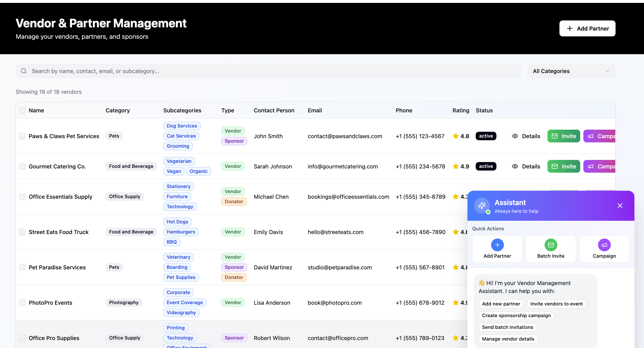644x348 pixels.
Task: Click the Assistant sparkle avatar icon
Action: tap(482, 205)
